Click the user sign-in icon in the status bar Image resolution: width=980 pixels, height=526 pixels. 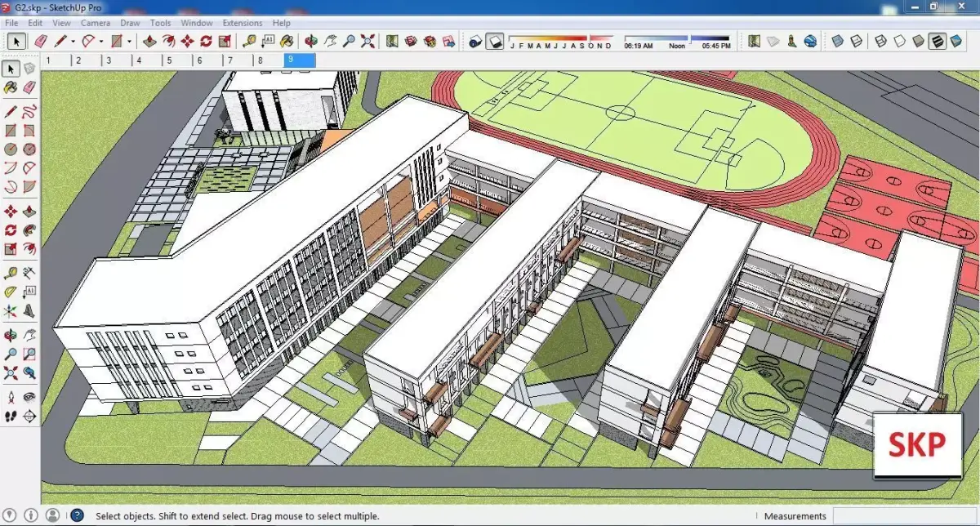(52, 515)
